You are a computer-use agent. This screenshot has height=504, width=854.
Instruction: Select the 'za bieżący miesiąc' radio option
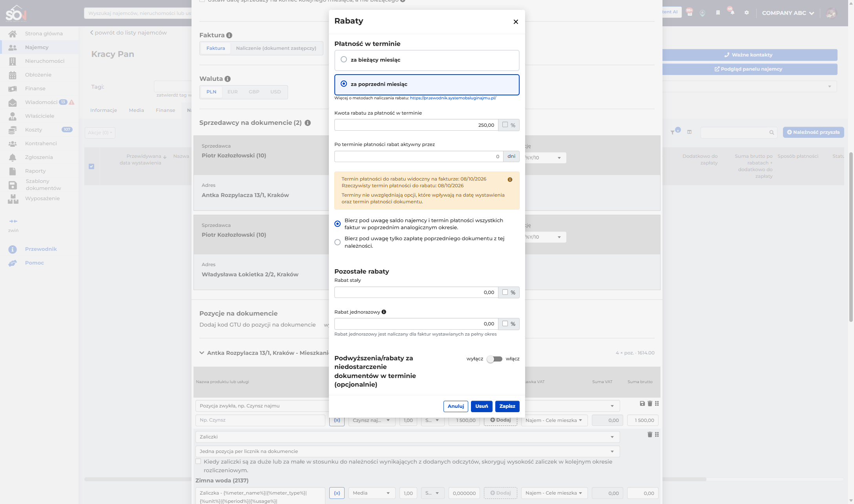344,60
